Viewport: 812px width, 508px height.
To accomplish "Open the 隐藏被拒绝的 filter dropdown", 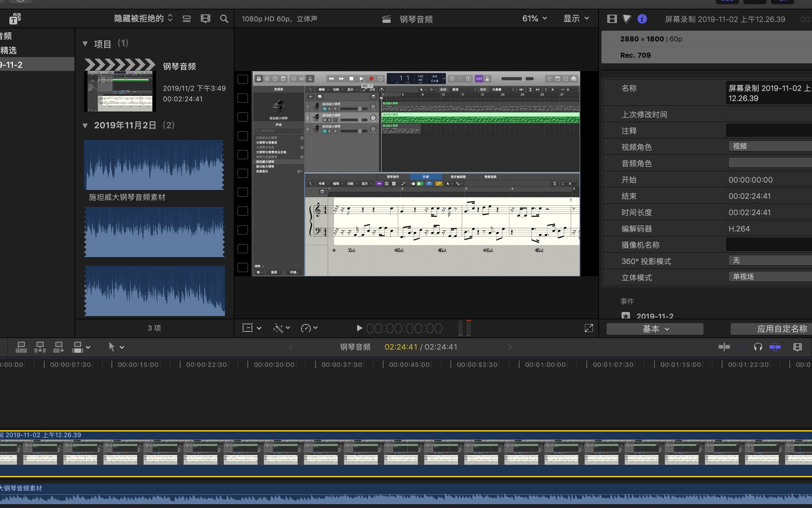I will click(143, 19).
